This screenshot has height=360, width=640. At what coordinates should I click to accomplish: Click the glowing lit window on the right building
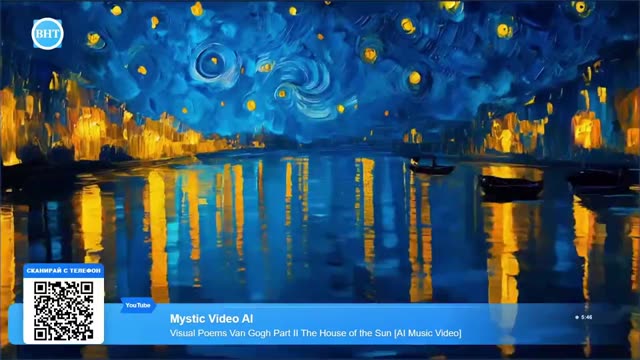[586, 131]
